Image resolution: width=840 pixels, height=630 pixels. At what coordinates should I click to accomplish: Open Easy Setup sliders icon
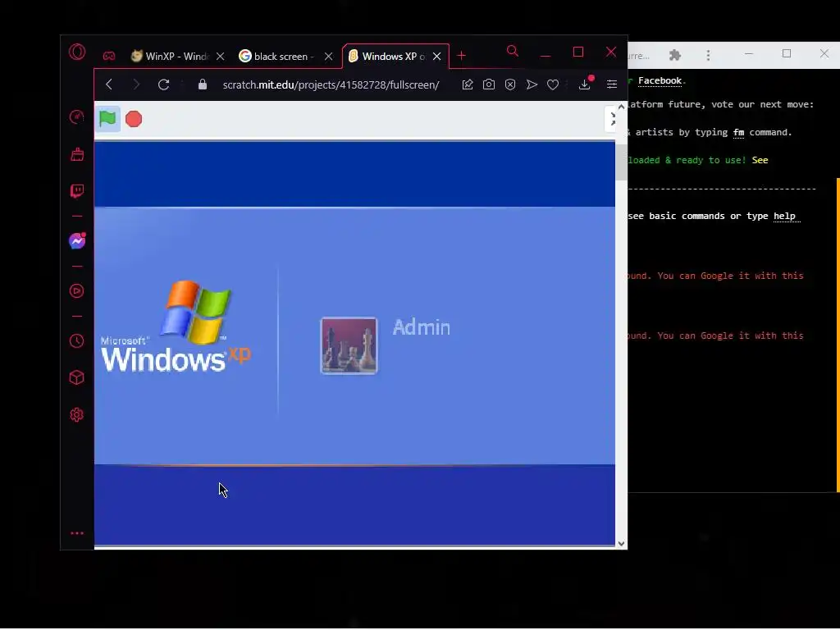tap(612, 84)
